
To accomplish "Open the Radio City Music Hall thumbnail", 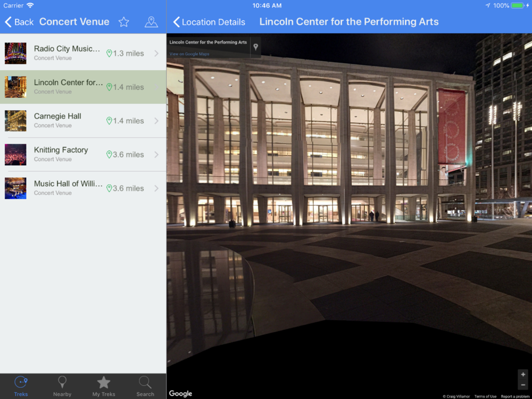I will [15, 53].
